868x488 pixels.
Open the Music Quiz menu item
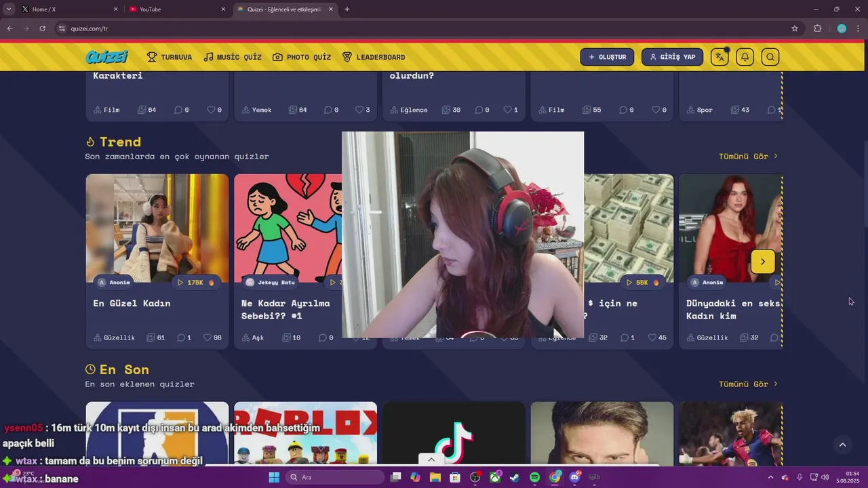tap(233, 57)
